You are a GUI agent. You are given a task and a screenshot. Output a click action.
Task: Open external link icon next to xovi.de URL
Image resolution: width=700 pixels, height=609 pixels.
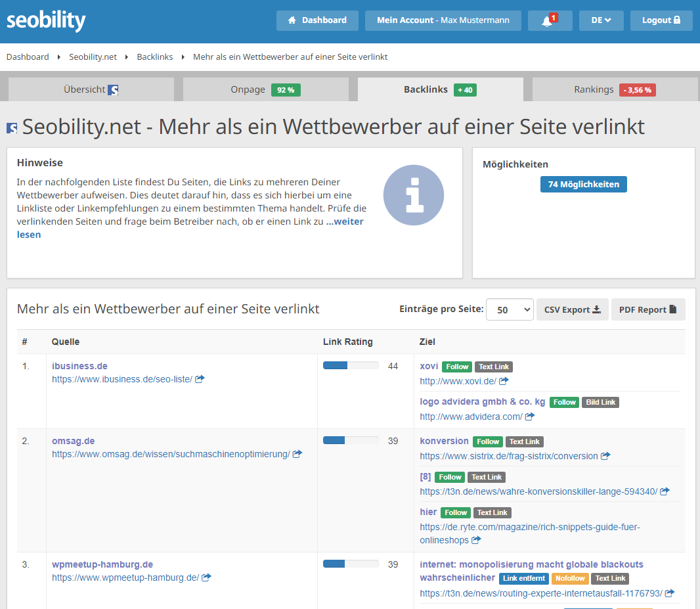(504, 381)
